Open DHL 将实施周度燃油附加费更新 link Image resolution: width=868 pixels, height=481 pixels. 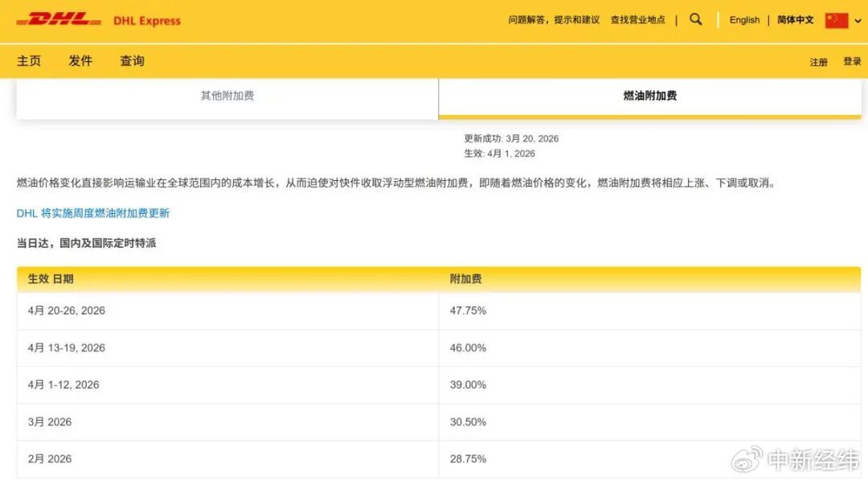tap(93, 213)
